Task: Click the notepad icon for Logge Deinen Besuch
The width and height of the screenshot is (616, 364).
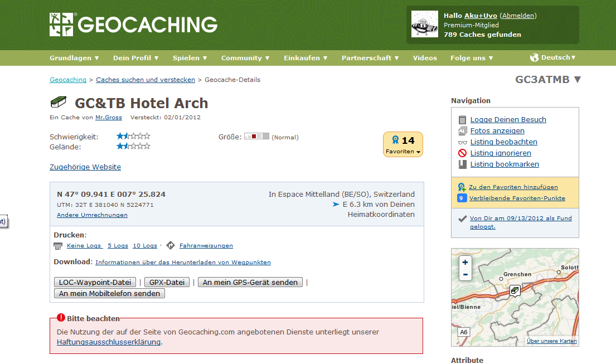Action: 462,120
